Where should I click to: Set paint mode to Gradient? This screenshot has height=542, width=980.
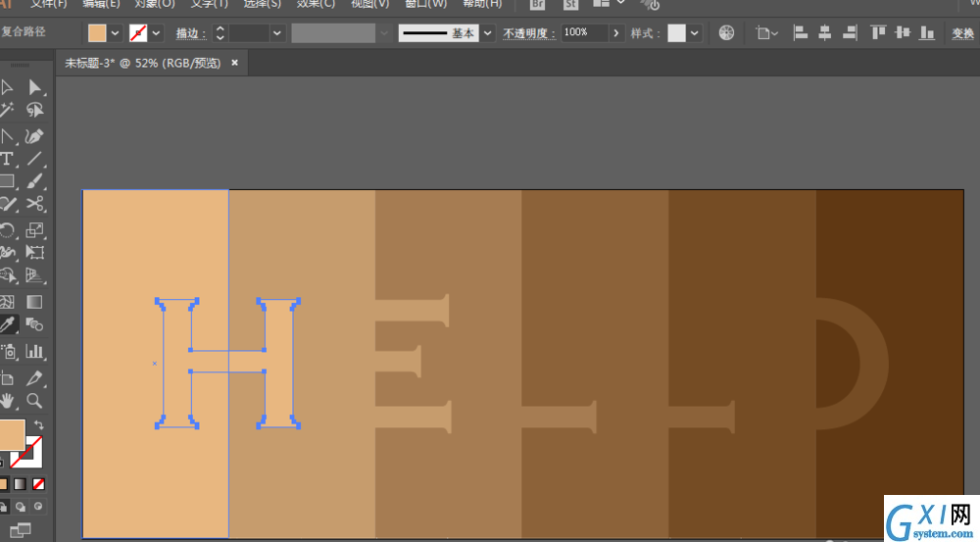[x=21, y=484]
